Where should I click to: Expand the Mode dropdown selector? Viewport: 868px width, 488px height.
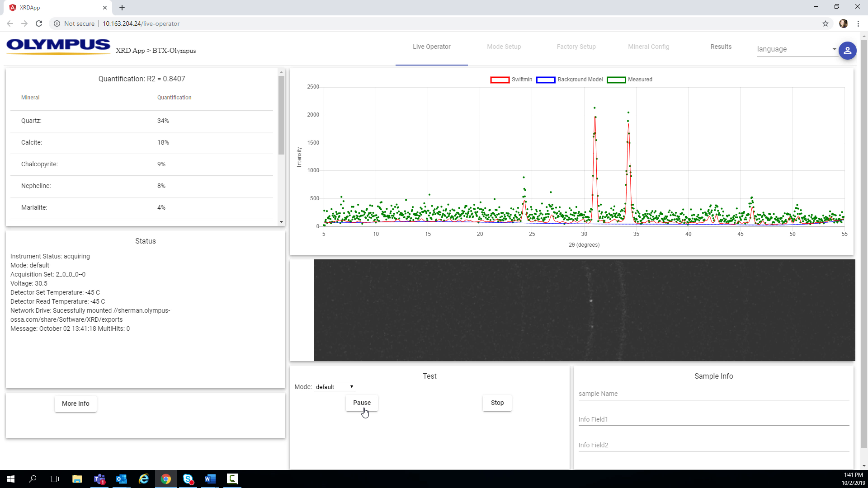point(335,387)
